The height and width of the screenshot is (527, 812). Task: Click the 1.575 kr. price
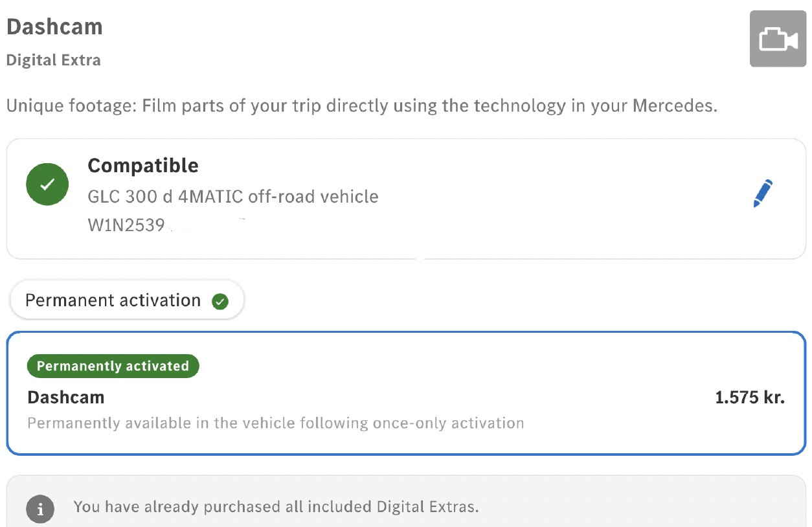click(750, 398)
